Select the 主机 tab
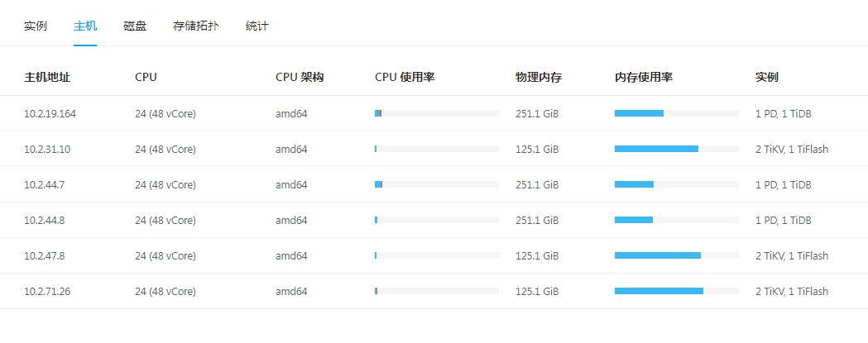 (x=85, y=26)
